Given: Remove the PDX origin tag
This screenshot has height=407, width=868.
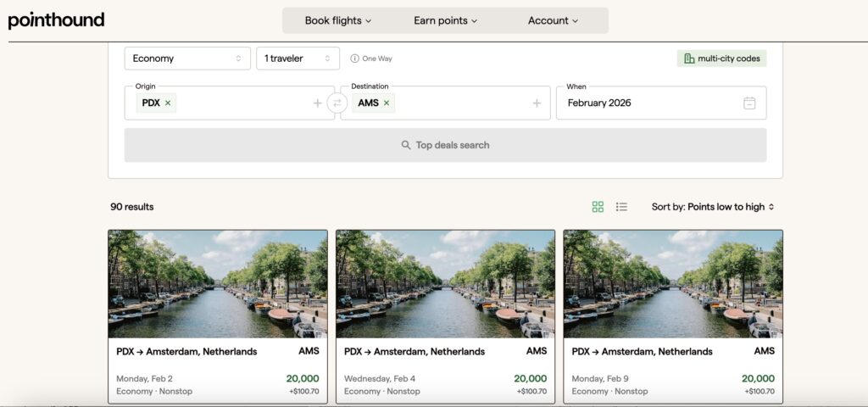Looking at the screenshot, I should (168, 103).
